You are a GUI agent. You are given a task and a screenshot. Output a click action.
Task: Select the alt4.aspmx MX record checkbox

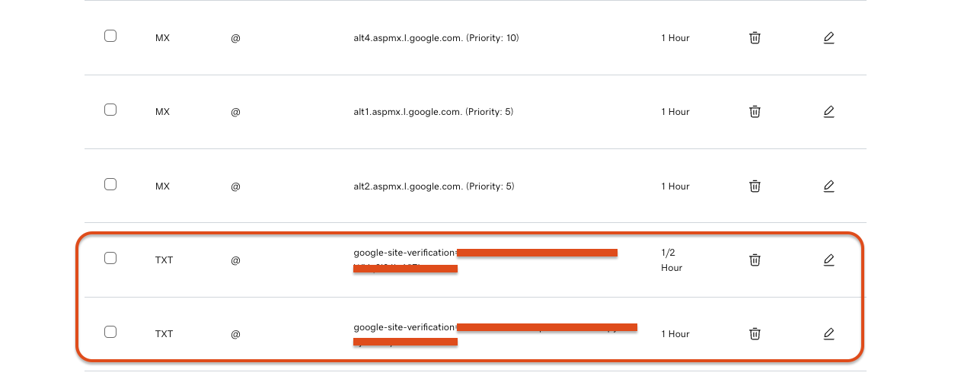point(110,36)
